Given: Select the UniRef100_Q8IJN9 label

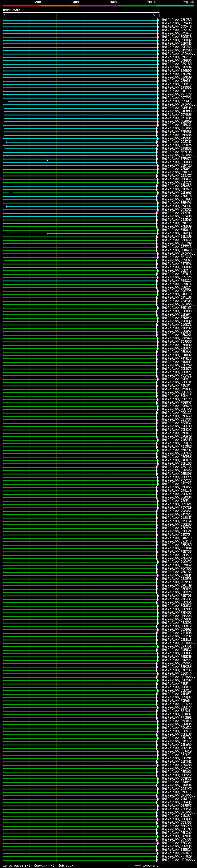Looking at the screenshot, I should pos(177,243).
